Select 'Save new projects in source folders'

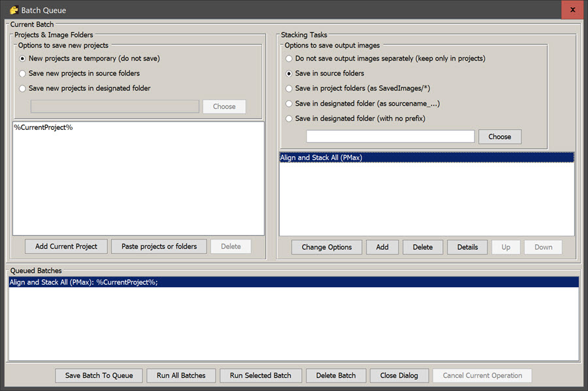click(23, 74)
